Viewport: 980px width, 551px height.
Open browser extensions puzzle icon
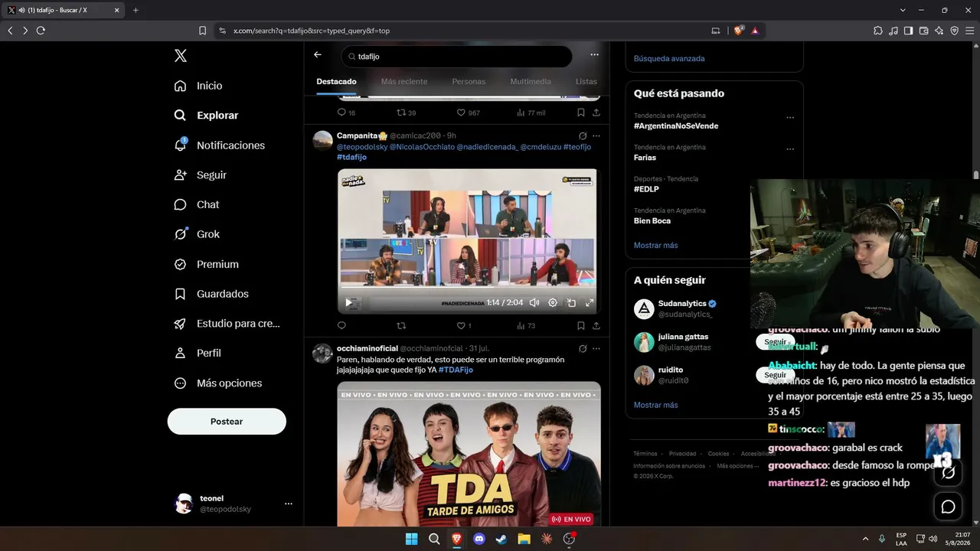point(878,31)
